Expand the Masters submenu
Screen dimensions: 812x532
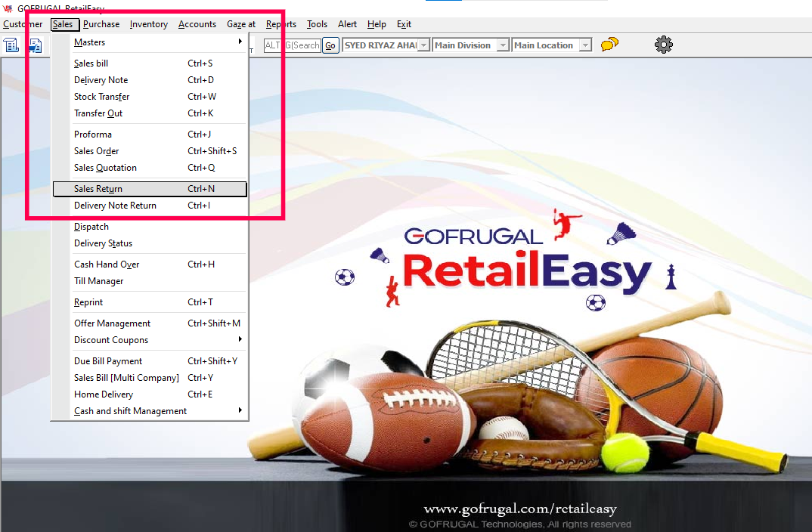150,42
